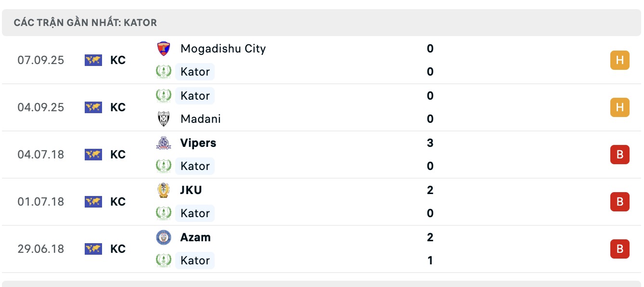Click the B badge next to the Azam match
The width and height of the screenshot is (644, 287).
(619, 249)
